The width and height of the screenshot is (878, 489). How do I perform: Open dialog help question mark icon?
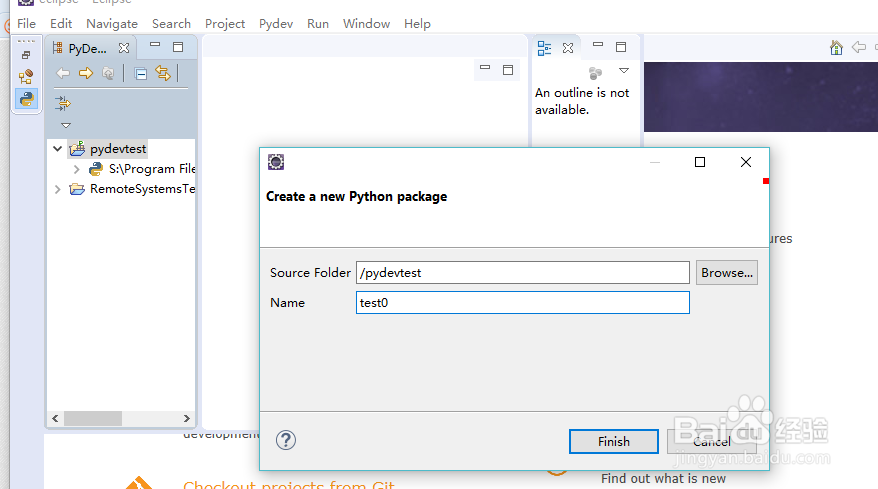click(x=286, y=440)
